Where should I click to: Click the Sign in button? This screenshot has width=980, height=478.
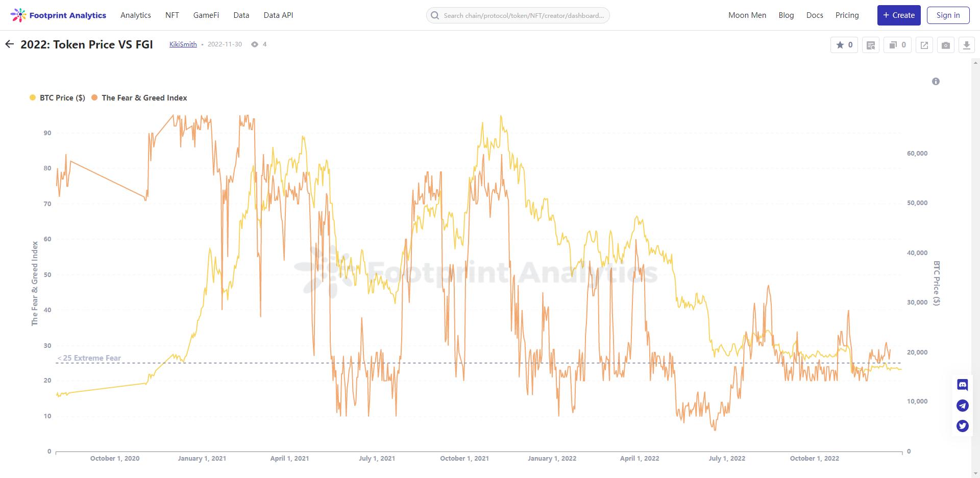point(948,15)
